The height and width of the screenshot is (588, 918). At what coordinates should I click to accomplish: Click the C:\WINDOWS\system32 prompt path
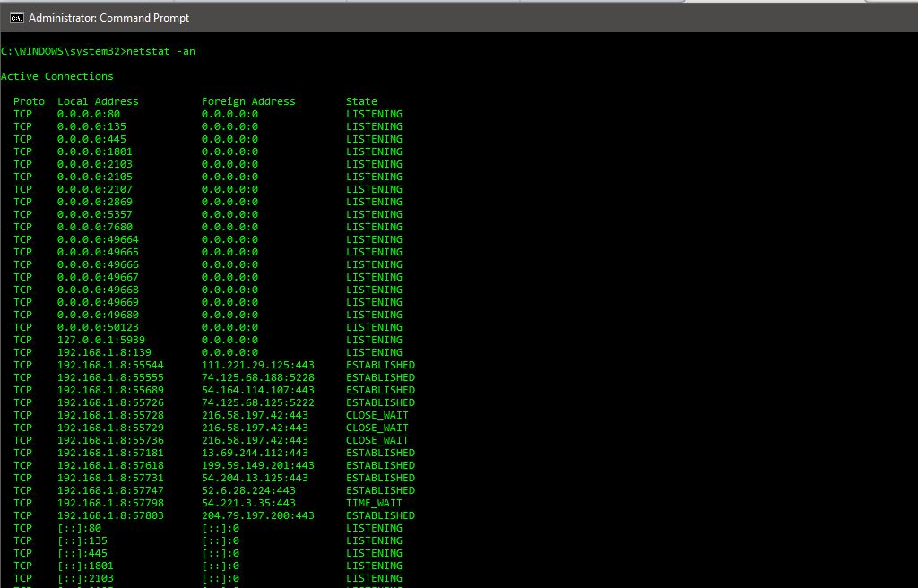click(x=58, y=51)
